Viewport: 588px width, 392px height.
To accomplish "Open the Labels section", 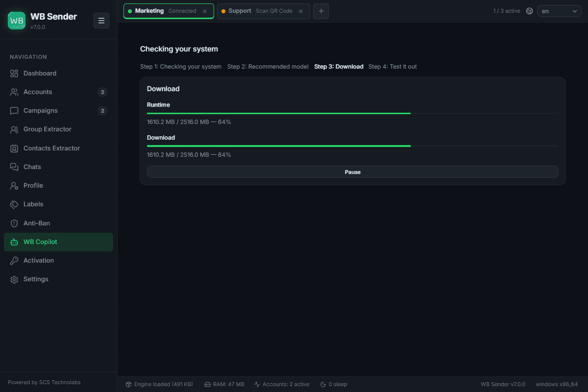I will point(58,204).
